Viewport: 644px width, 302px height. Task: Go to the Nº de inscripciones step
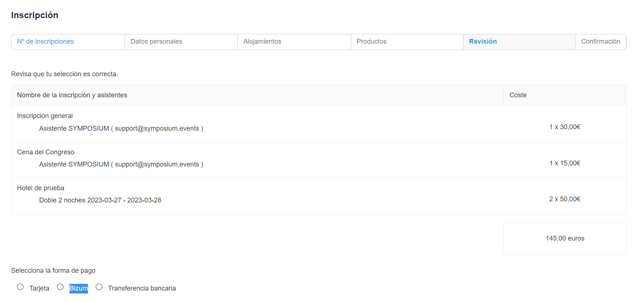[x=45, y=41]
